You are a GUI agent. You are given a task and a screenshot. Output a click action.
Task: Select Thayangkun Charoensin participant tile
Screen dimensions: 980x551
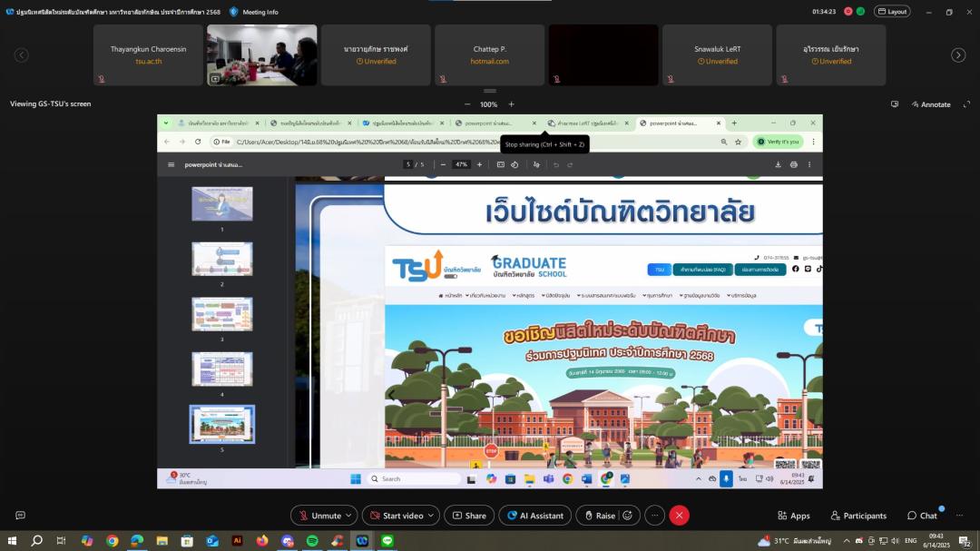pyautogui.click(x=148, y=55)
